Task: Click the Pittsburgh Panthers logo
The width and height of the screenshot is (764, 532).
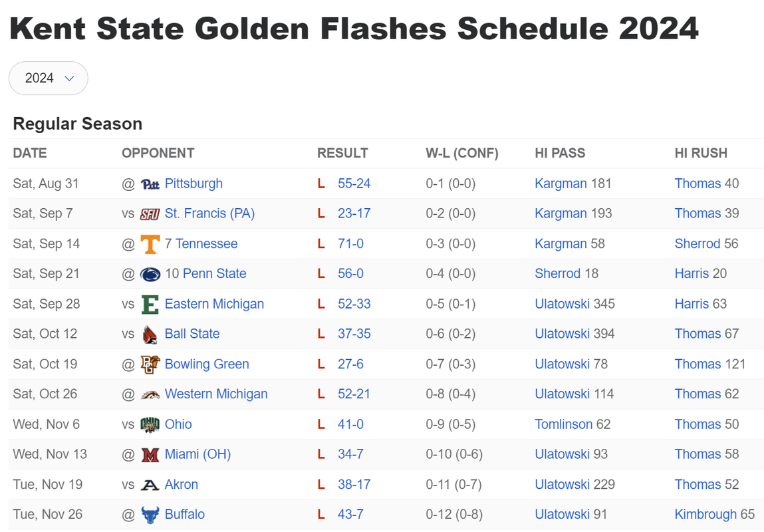Action: pos(150,184)
